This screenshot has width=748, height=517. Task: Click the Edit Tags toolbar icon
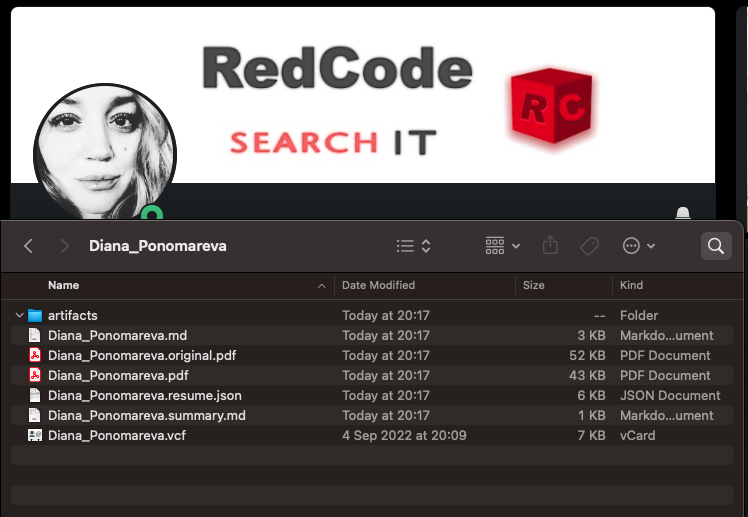tap(590, 246)
